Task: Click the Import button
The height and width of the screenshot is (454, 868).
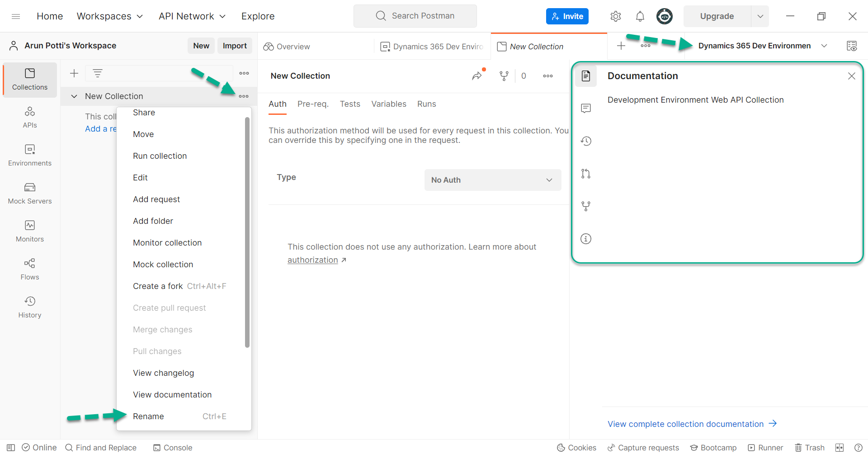Action: click(x=235, y=45)
